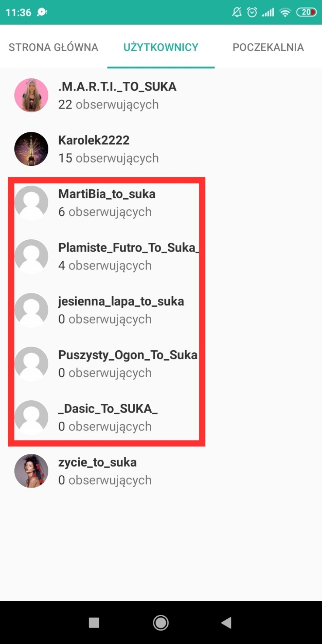Image resolution: width=322 pixels, height=644 pixels.
Task: Select jesienna_lapa_to_suka username text
Action: pos(121,302)
